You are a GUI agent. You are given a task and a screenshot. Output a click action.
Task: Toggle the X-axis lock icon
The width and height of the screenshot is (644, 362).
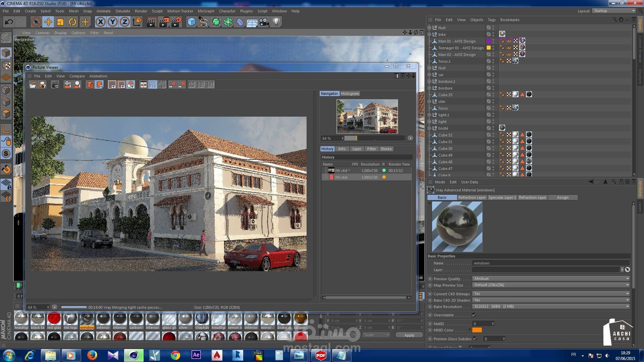click(x=100, y=22)
